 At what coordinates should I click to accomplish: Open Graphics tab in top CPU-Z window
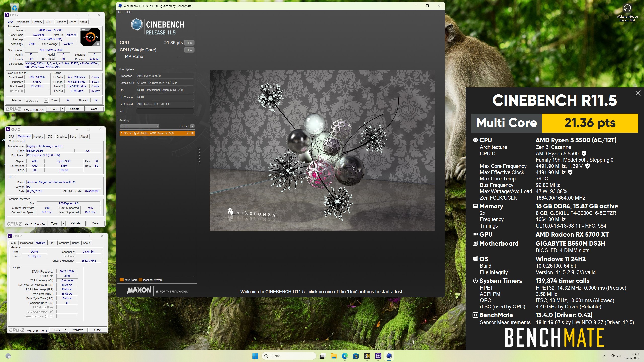click(61, 22)
